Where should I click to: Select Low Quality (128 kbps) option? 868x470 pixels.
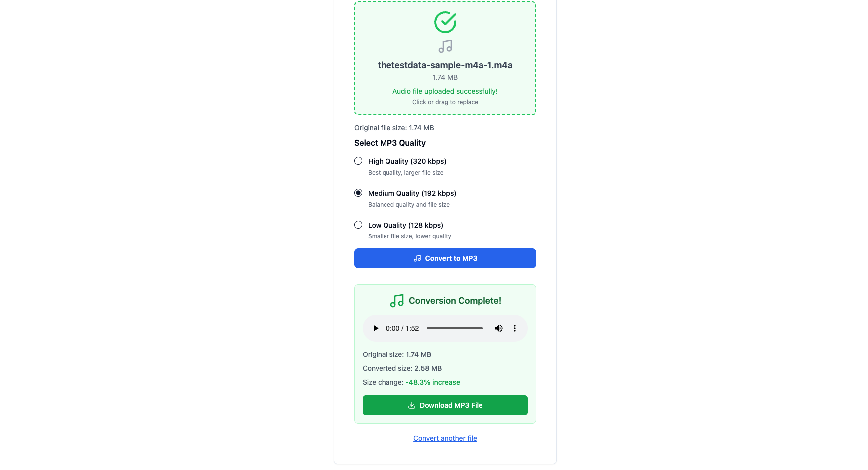pos(358,225)
